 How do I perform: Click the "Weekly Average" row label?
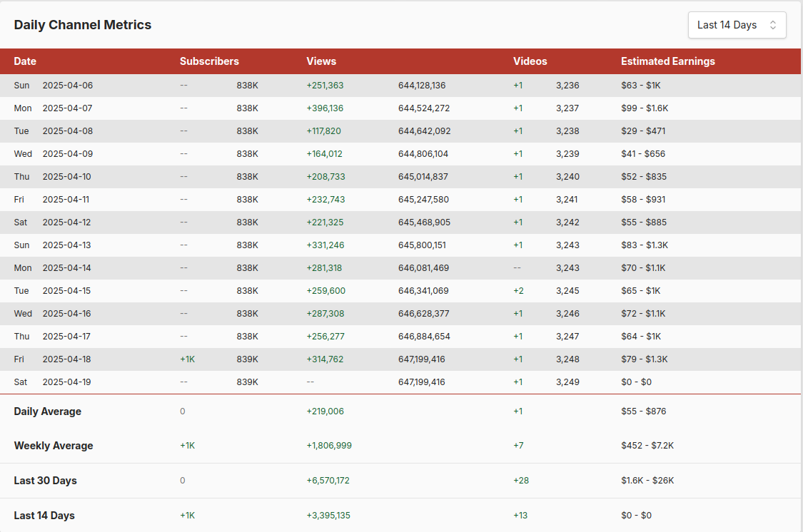coord(54,446)
